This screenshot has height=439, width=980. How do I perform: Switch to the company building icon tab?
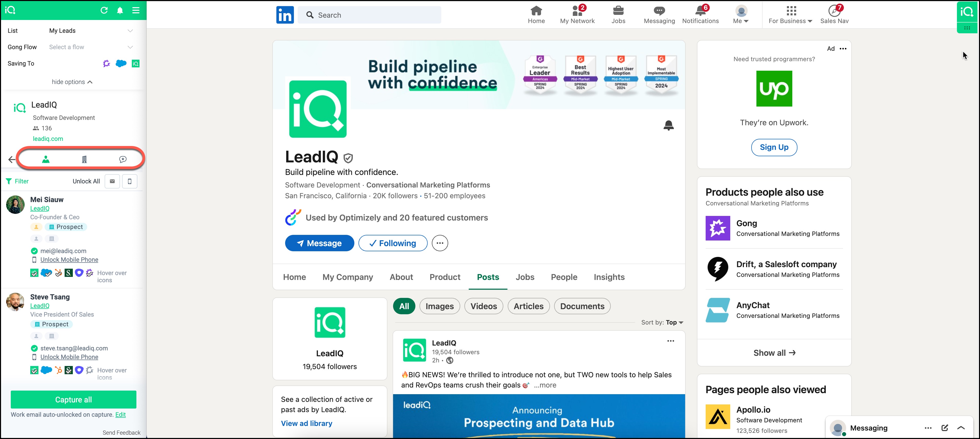tap(84, 159)
